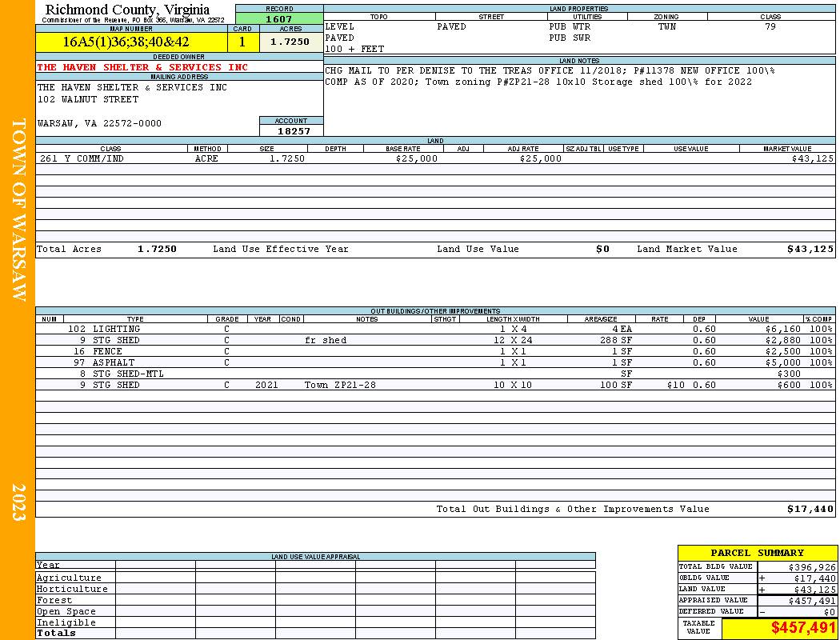840x640 pixels.
Task: Click the Land Use Effective Year label
Action: tap(281, 249)
